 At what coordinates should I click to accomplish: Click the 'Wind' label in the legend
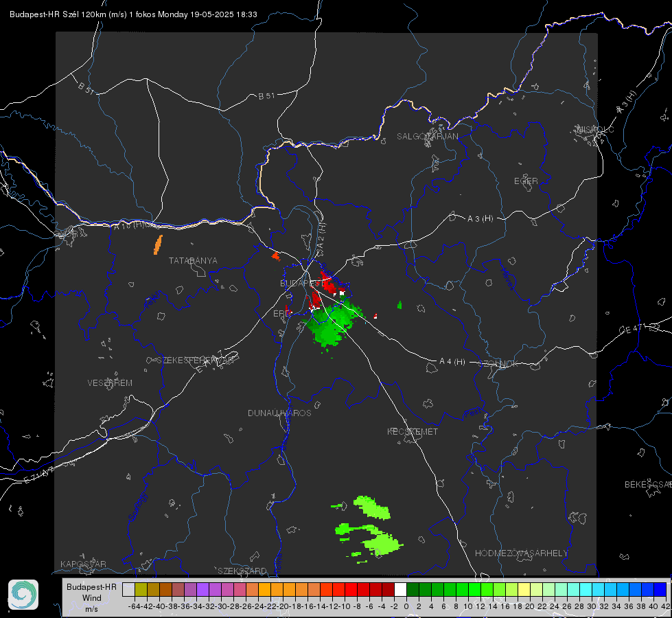[92, 598]
